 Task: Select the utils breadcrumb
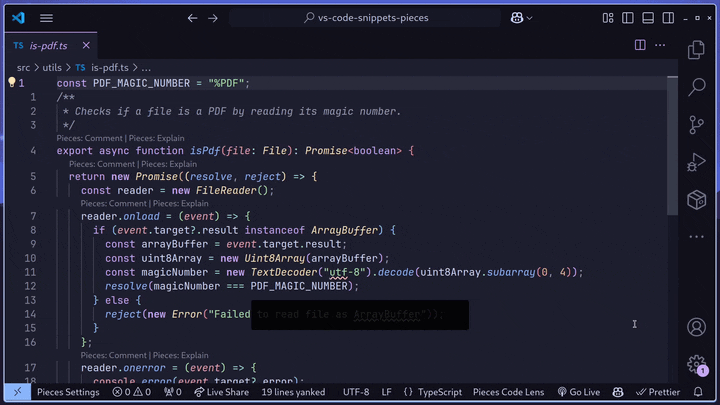[x=52, y=68]
